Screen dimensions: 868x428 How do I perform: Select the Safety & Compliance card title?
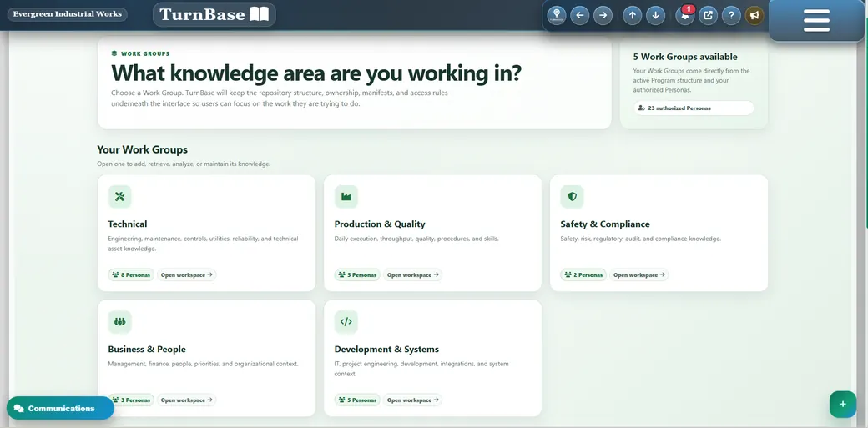pyautogui.click(x=605, y=224)
